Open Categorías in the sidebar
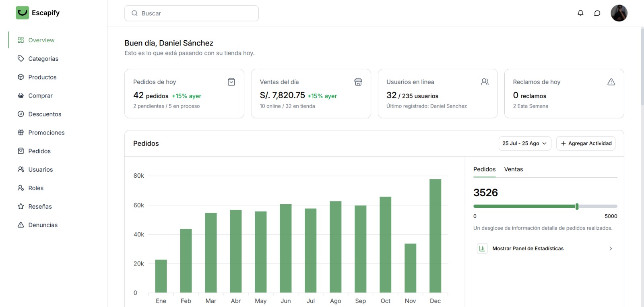Image resolution: width=644 pixels, height=307 pixels. pyautogui.click(x=43, y=59)
